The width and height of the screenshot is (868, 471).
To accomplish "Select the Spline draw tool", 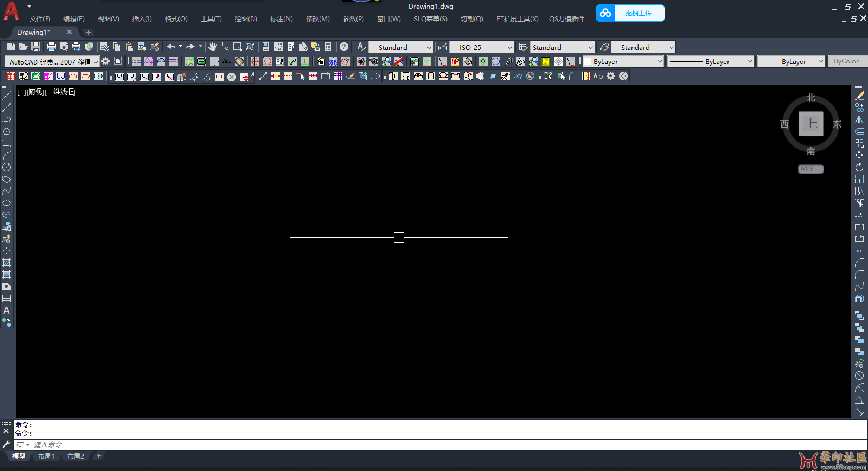I will point(7,191).
